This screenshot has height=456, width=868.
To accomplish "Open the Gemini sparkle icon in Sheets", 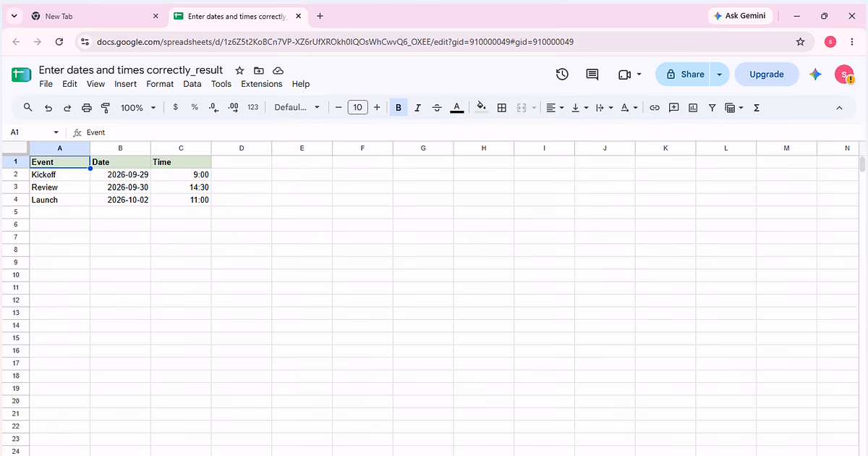I will point(815,74).
